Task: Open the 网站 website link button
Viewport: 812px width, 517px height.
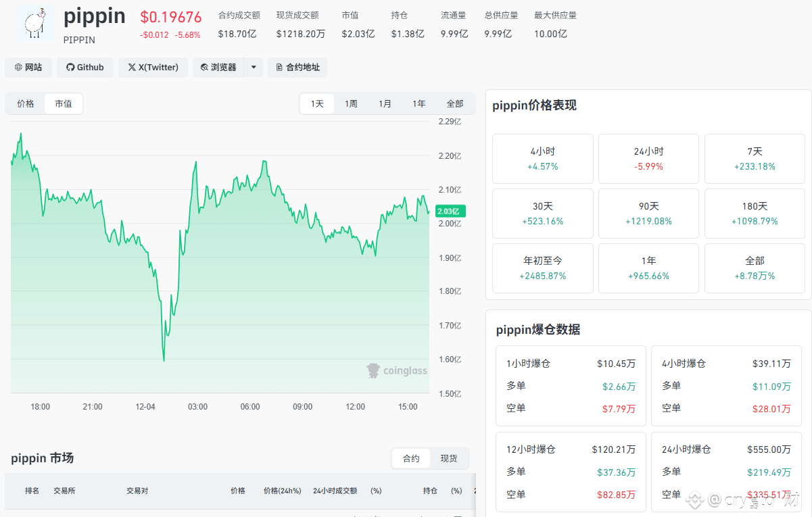Action: (x=28, y=68)
